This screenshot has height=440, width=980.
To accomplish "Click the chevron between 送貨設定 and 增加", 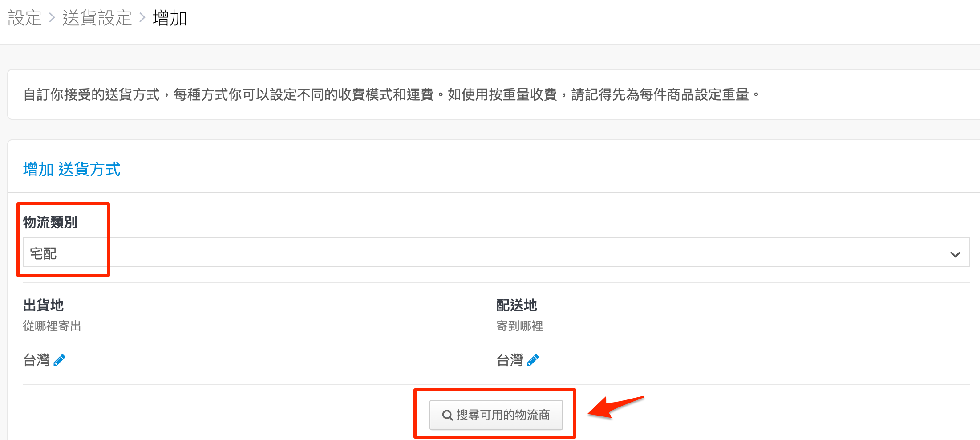I will click(x=142, y=18).
